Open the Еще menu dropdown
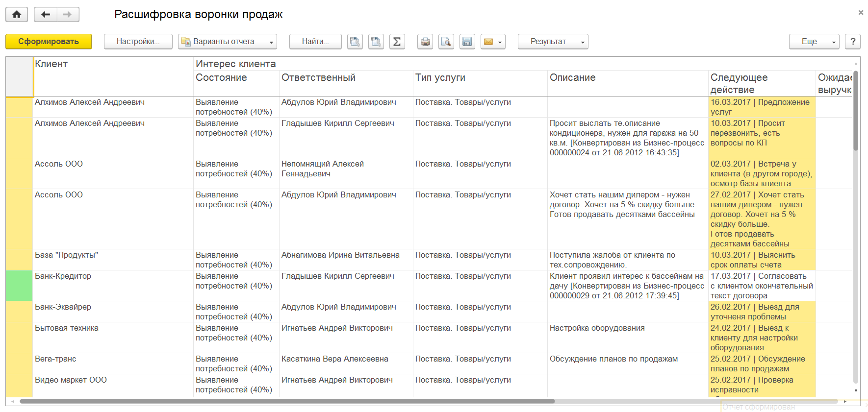 click(x=814, y=42)
